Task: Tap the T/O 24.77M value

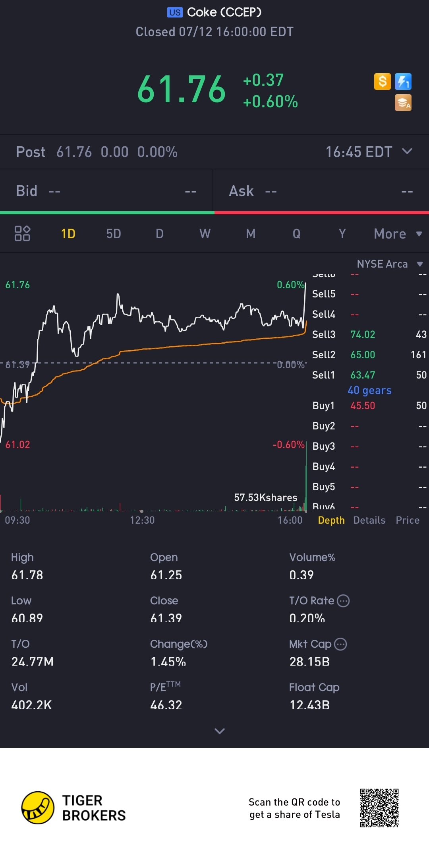Action: (32, 661)
